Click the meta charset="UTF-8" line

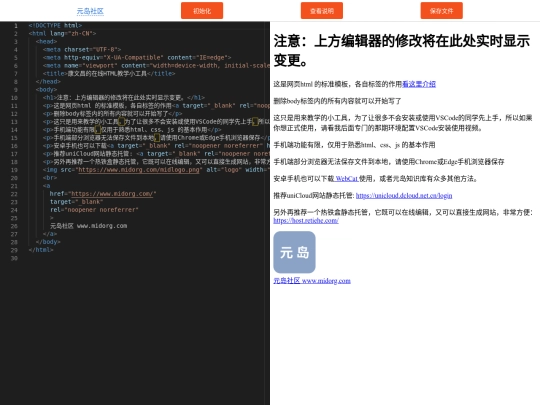point(82,50)
